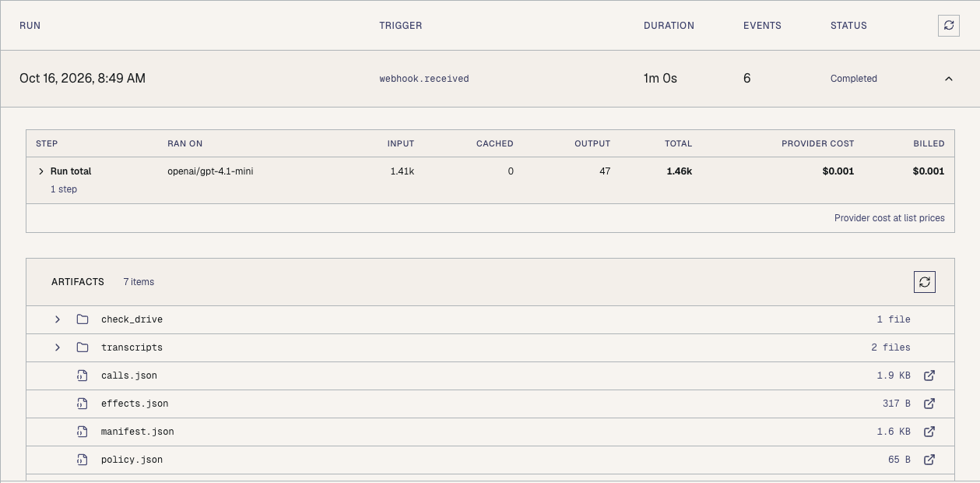Image resolution: width=980 pixels, height=483 pixels.
Task: Click the 7 items count label
Action: 139,282
